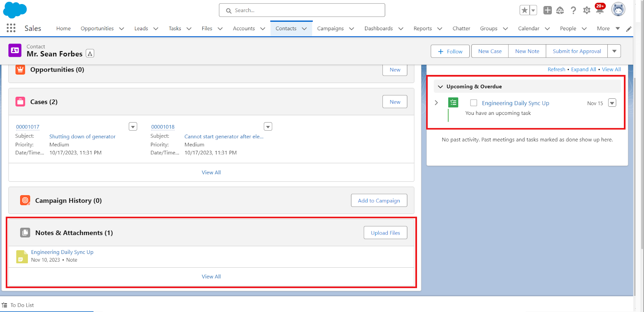Collapse the Upcoming & Overdue section
The width and height of the screenshot is (644, 312).
440,87
